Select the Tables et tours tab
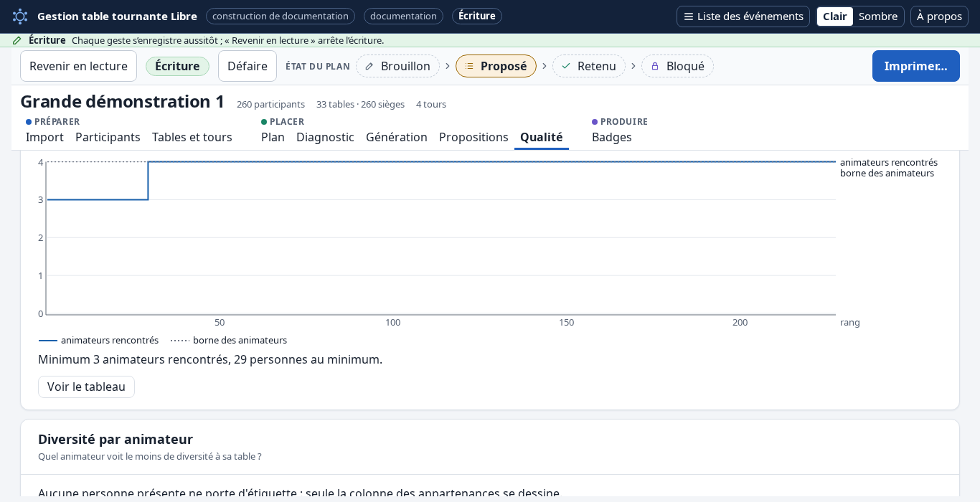980x502 pixels. click(192, 137)
